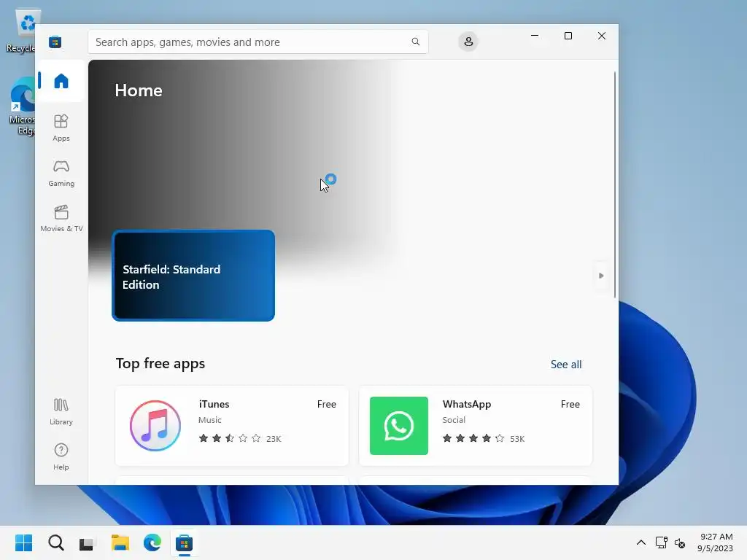Click the network status tray icon
Screen dimensions: 747x560
click(x=661, y=542)
